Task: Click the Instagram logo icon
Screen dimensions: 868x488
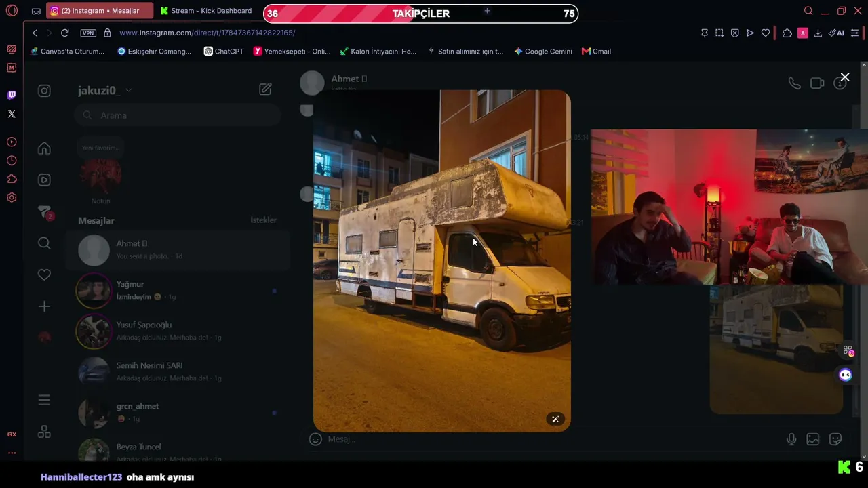Action: pos(44,91)
